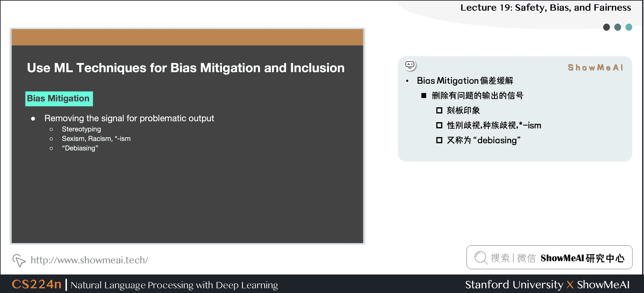This screenshot has height=293, width=644.
Task: Click the ShowMeAI brand text in notes panel
Action: click(595, 67)
